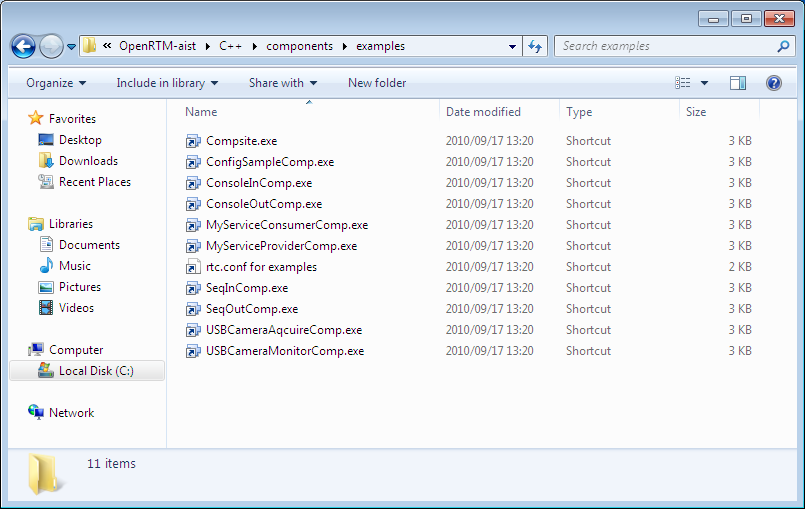Click the SeqInComp.exe shortcut icon
Screen dimensions: 805x509
[x=193, y=289]
